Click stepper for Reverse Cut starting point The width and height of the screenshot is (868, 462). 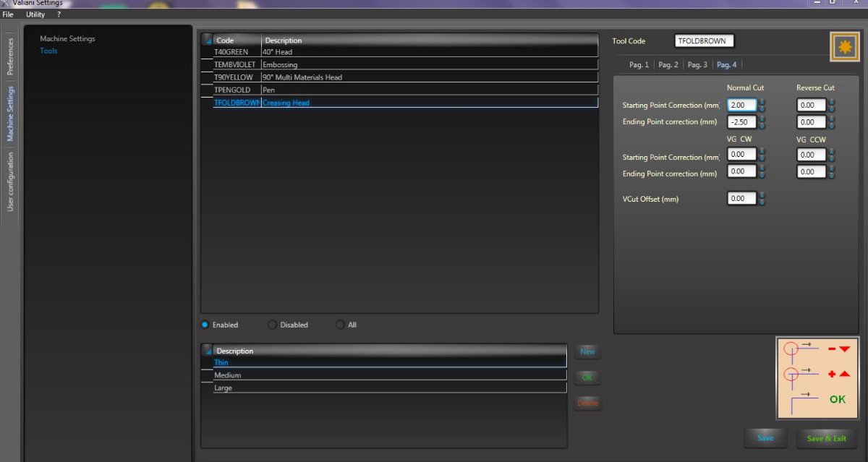click(832, 106)
